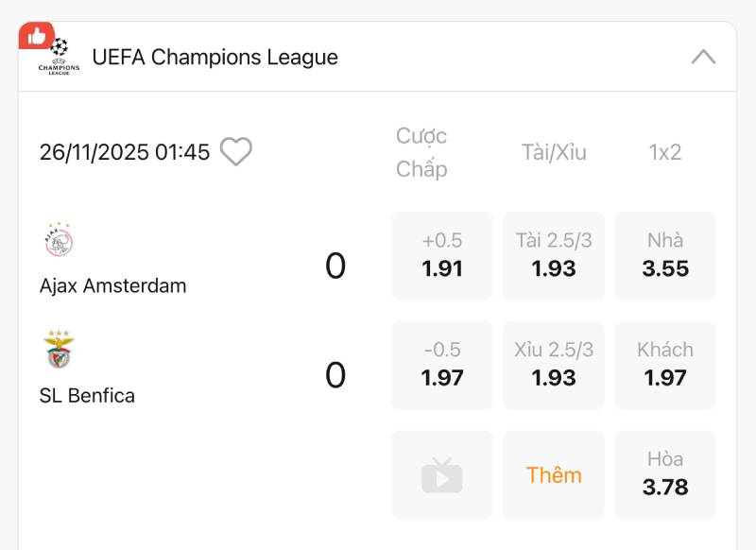
Task: Click the Tài/Xỉu column header
Action: (x=554, y=152)
